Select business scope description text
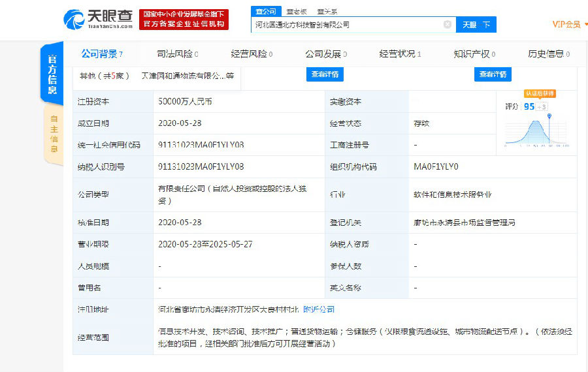This screenshot has height=372, width=588. coord(365,337)
